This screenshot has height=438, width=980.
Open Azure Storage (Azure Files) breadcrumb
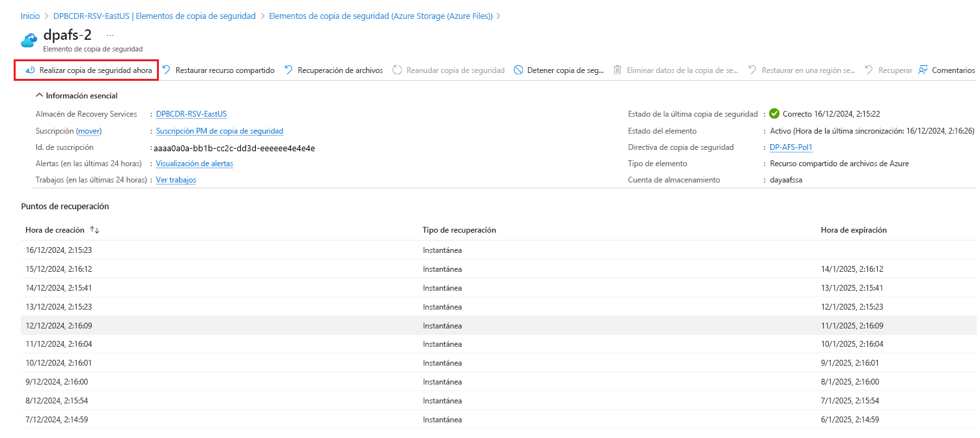381,16
